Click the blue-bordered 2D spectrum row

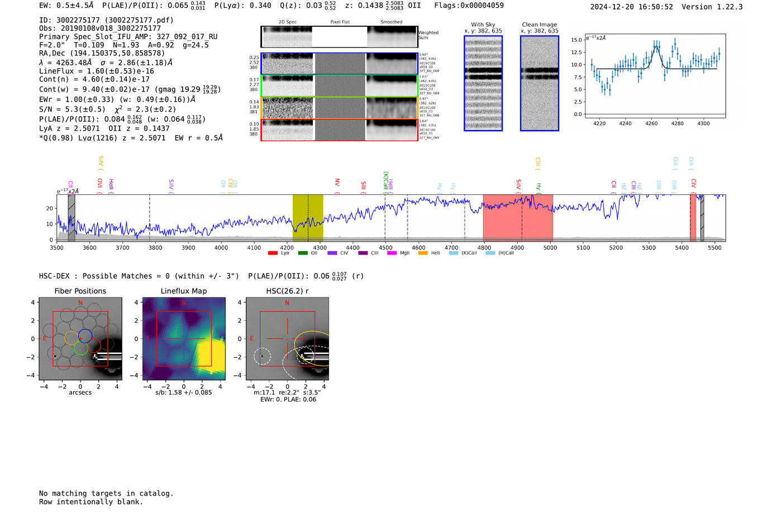coord(340,64)
